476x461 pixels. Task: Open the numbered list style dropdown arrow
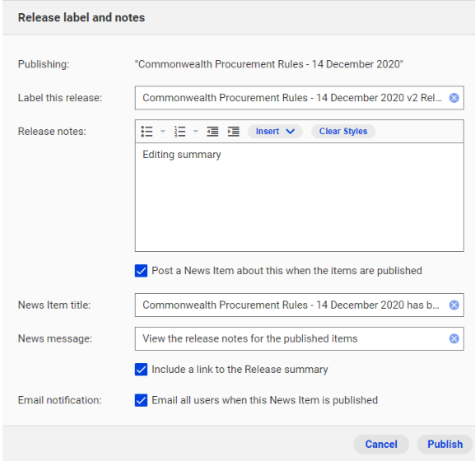[x=196, y=132]
